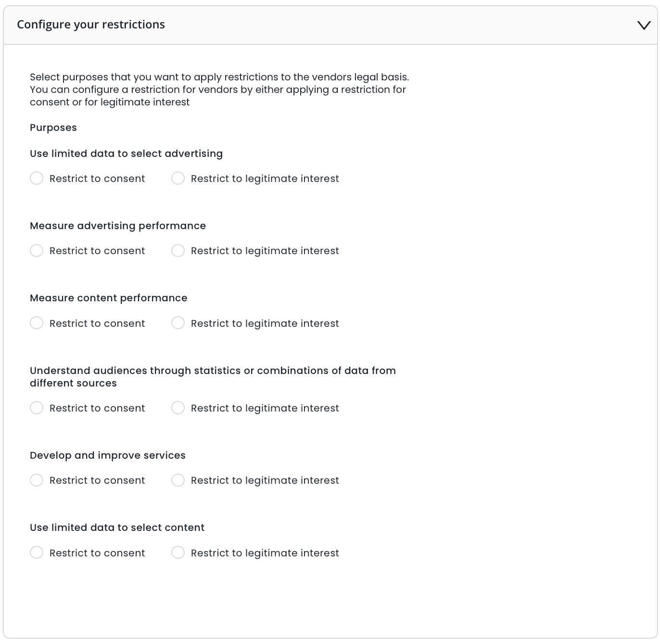Click the 'Restrict to consent' label under Measure advertising performance
Image resolution: width=660 pixels, height=644 pixels.
tap(97, 251)
